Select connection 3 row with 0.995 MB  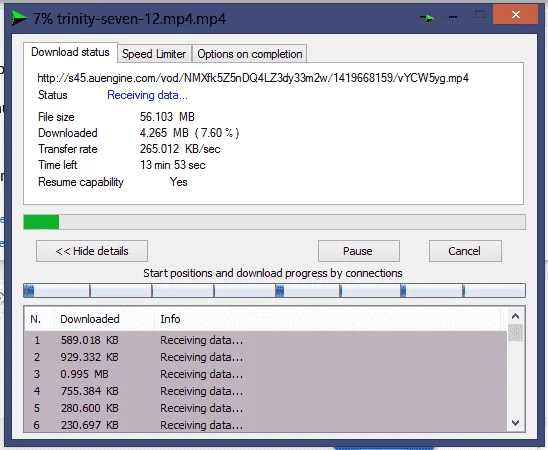point(266,374)
